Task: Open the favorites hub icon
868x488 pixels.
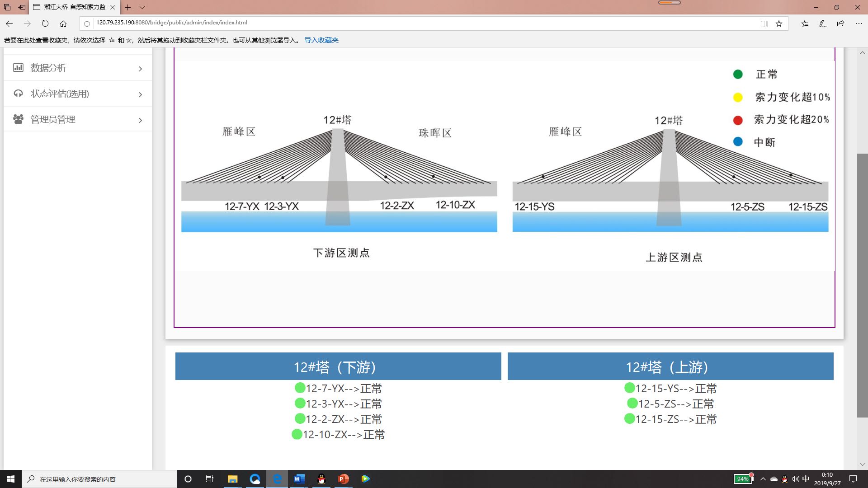Action: pyautogui.click(x=805, y=23)
